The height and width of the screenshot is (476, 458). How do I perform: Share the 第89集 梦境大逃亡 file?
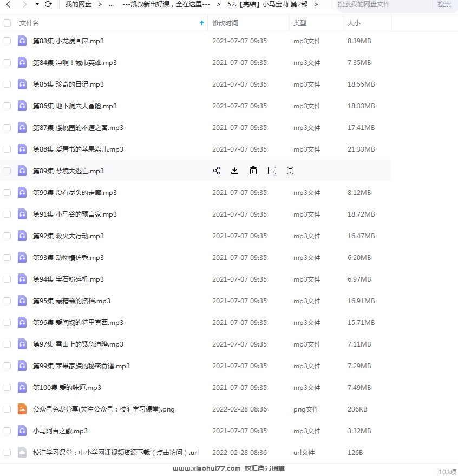[217, 171]
